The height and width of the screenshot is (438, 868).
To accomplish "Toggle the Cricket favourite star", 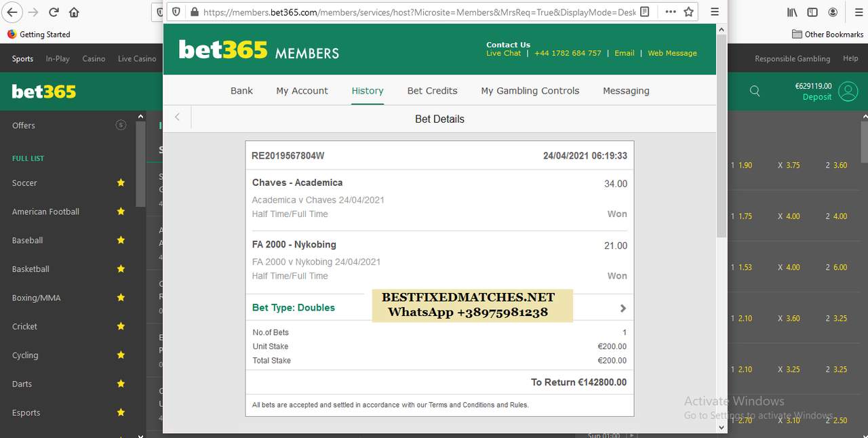I will point(121,326).
